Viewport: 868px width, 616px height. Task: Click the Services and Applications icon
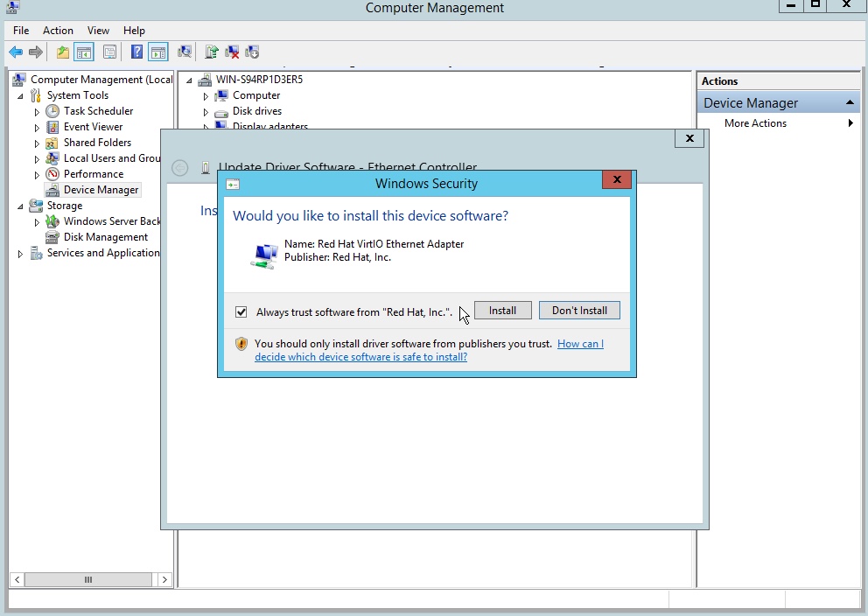(36, 253)
